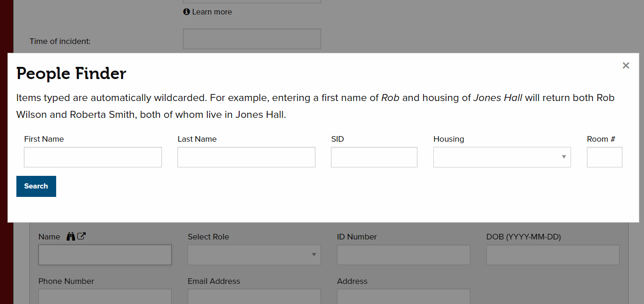Focus the Phone Number field
Viewport: 644px width, 304px height.
tap(105, 297)
